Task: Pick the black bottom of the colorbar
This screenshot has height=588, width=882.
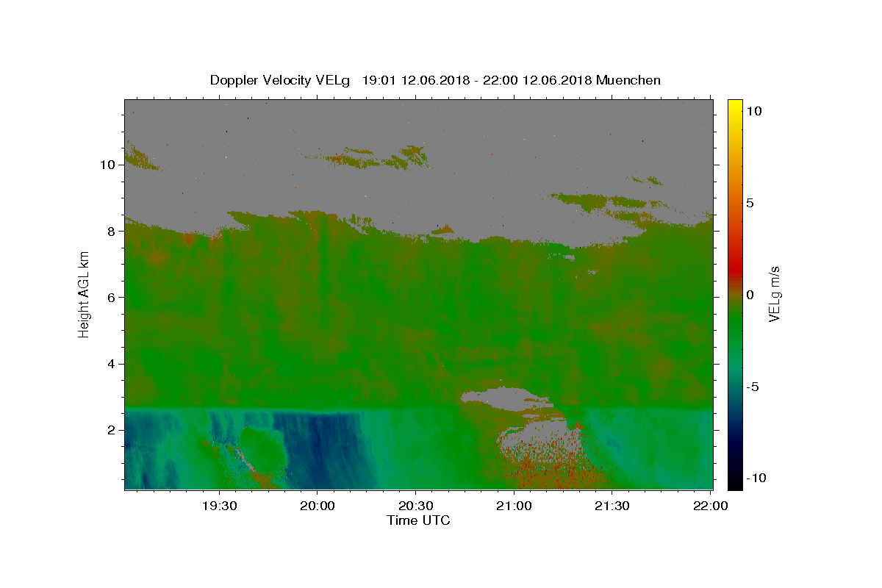Action: pos(734,484)
